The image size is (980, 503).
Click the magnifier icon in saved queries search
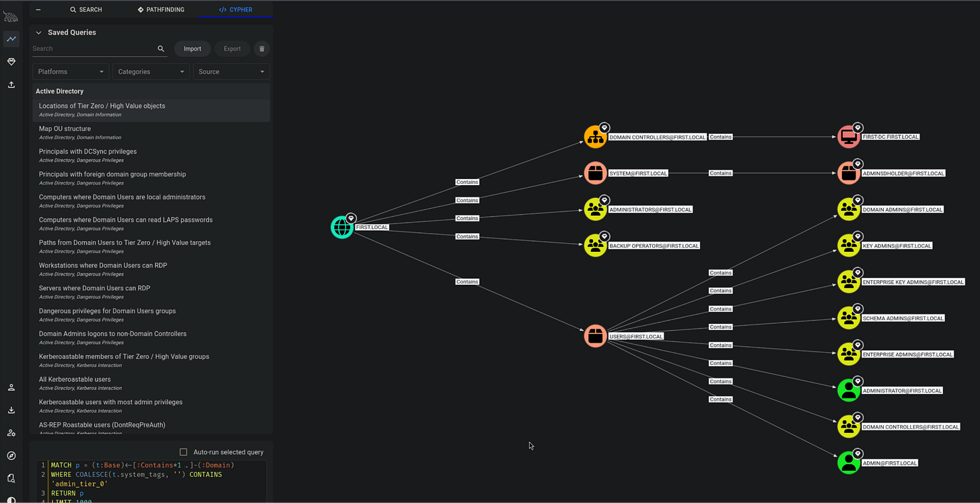[161, 48]
